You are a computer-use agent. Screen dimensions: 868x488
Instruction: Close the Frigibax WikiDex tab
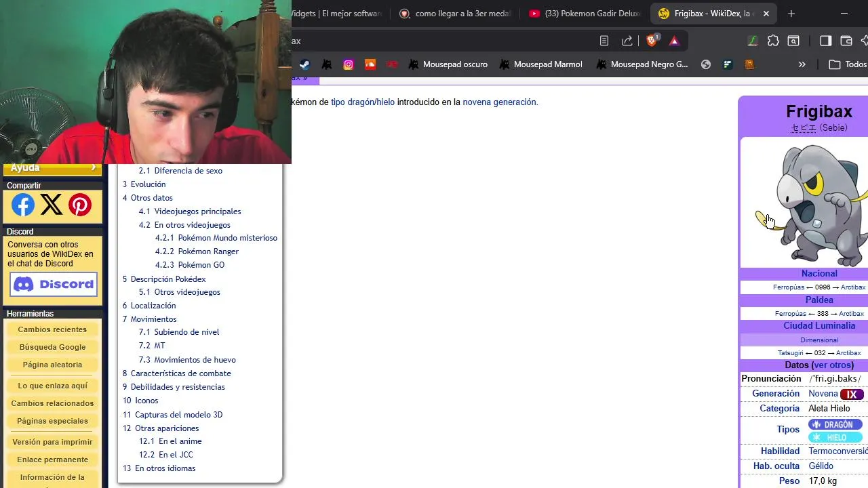(766, 14)
